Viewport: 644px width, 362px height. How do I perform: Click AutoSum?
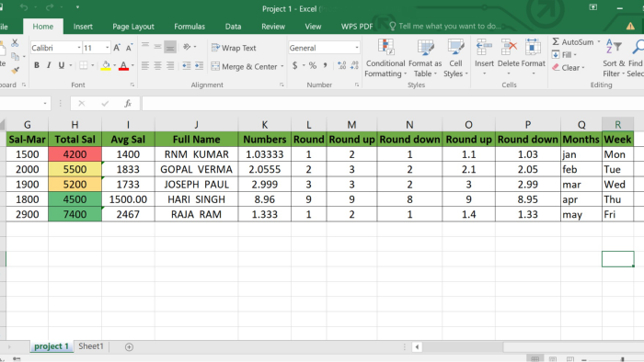pyautogui.click(x=572, y=42)
